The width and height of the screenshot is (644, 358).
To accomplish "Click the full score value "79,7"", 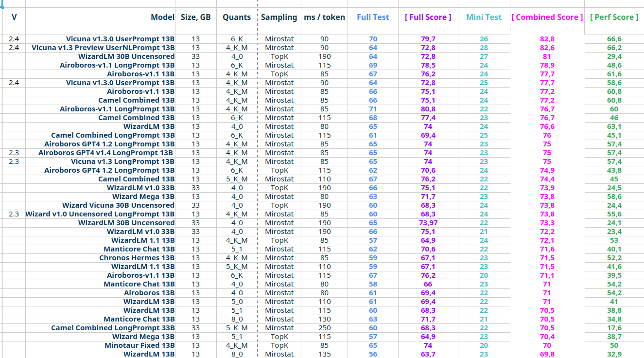I will click(x=428, y=39).
